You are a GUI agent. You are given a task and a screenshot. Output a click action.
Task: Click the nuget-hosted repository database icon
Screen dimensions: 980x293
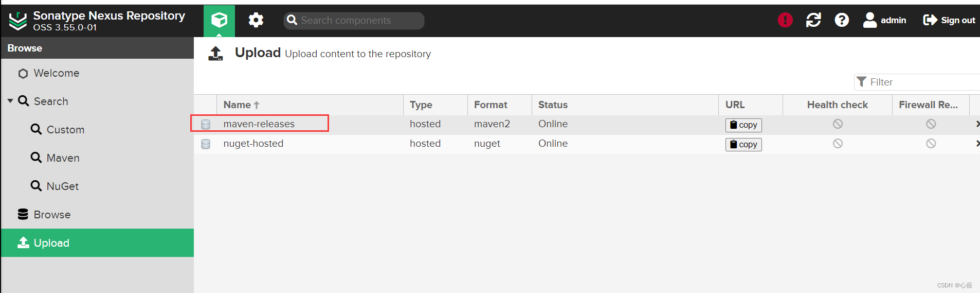point(206,144)
